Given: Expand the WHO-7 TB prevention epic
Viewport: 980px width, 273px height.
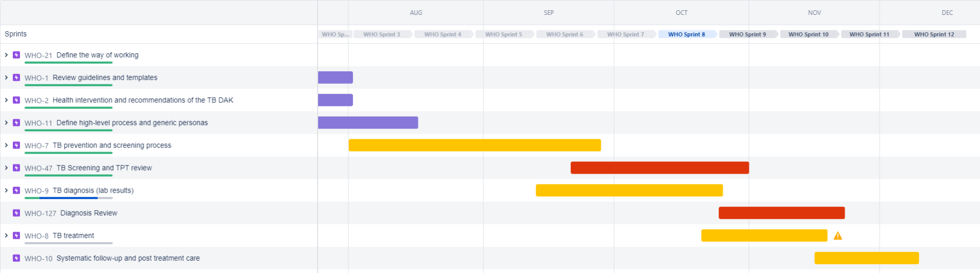Looking at the screenshot, I should coord(6,145).
